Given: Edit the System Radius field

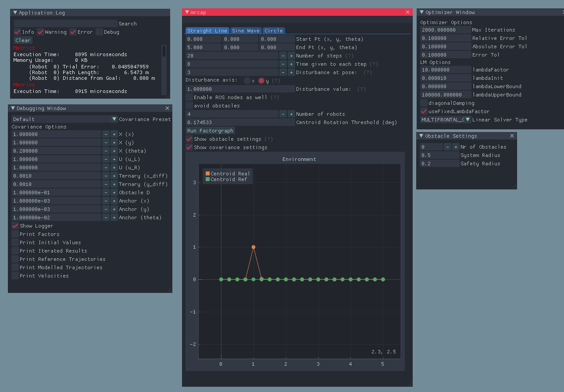Looking at the screenshot, I should tap(440, 155).
